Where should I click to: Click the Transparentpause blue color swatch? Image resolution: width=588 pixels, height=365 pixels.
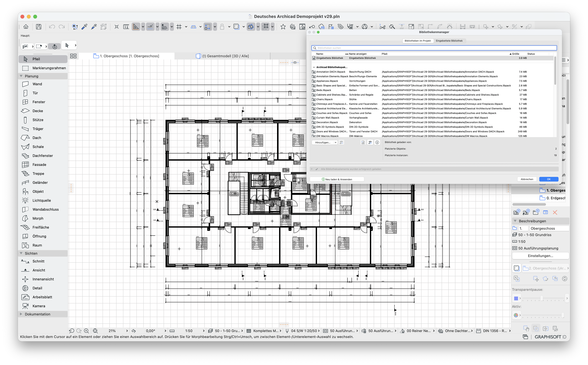[x=516, y=299]
